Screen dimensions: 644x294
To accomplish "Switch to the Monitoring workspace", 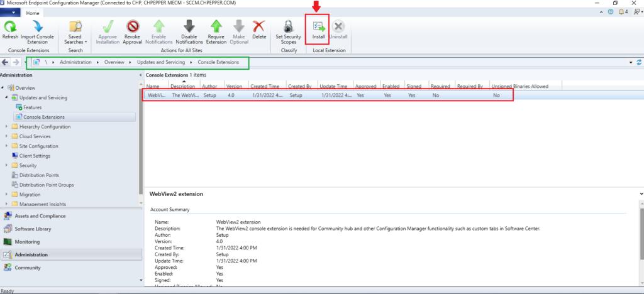I will click(x=71, y=242).
